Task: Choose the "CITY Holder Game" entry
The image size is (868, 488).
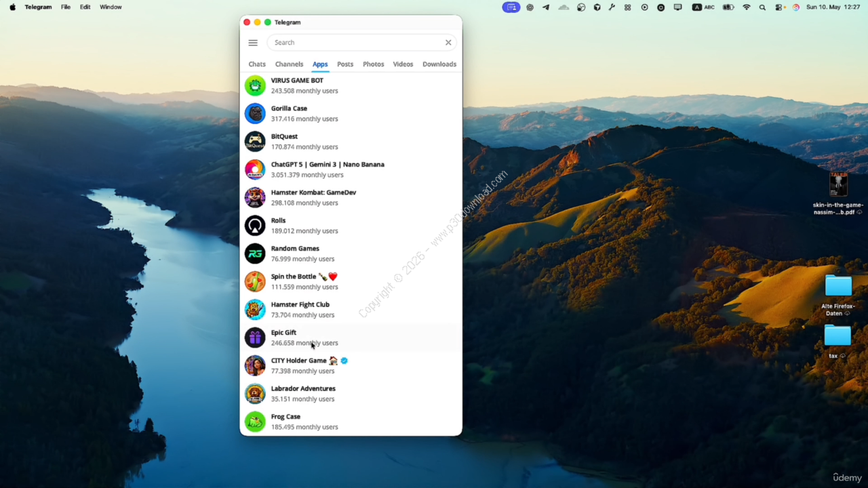Action: (351, 365)
